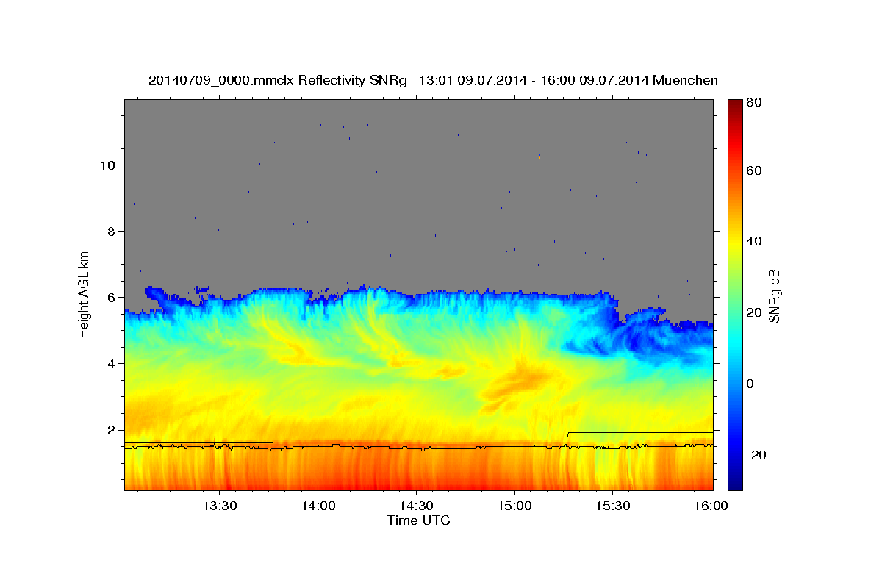Click the 6 km height tick label
Image resolution: width=882 pixels, height=588 pixels.
pyautogui.click(x=111, y=297)
